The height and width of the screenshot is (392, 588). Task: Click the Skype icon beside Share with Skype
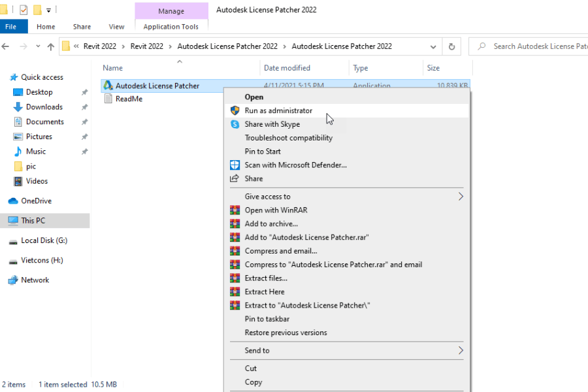pos(235,124)
